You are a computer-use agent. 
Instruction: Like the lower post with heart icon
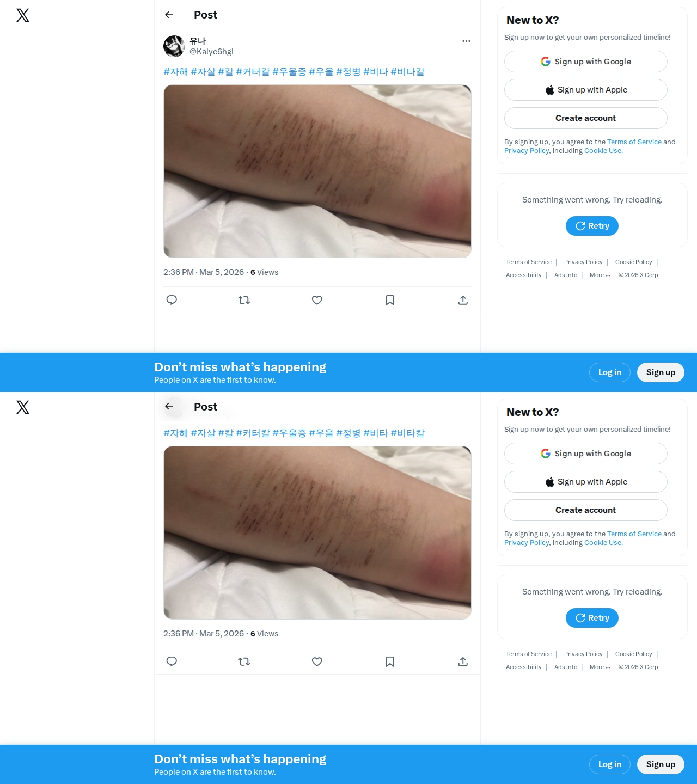(x=317, y=661)
